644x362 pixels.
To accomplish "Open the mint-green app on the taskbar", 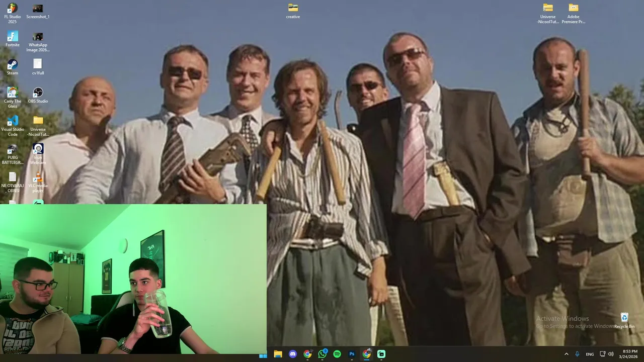I will click(x=381, y=354).
